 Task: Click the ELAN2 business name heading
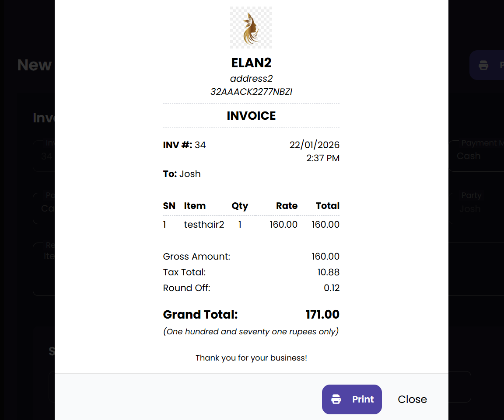pyautogui.click(x=251, y=63)
